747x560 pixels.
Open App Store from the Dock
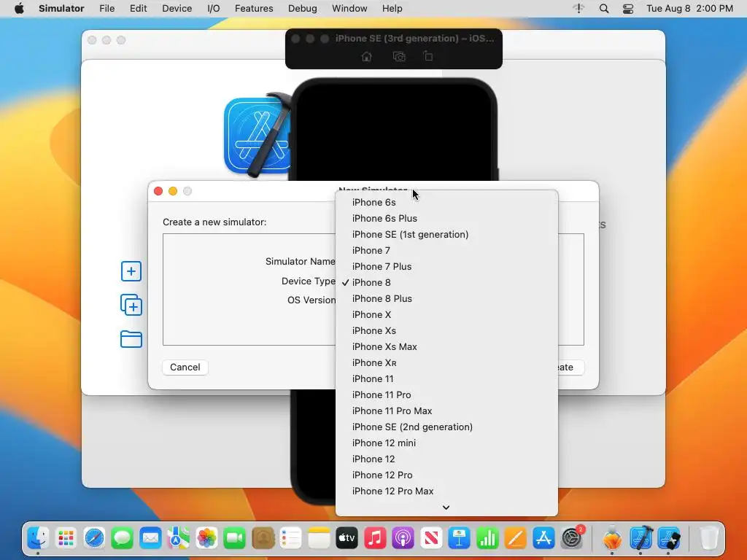(x=543, y=539)
